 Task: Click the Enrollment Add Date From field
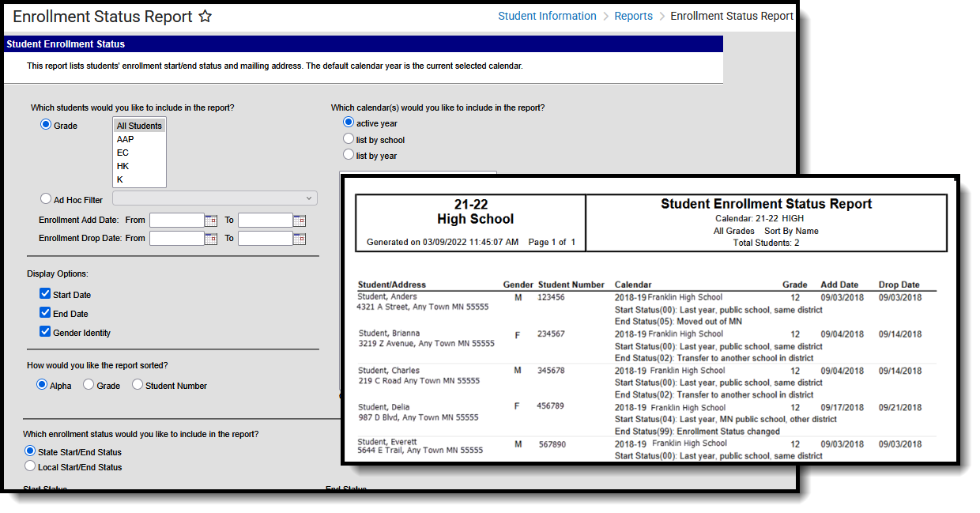click(x=177, y=221)
